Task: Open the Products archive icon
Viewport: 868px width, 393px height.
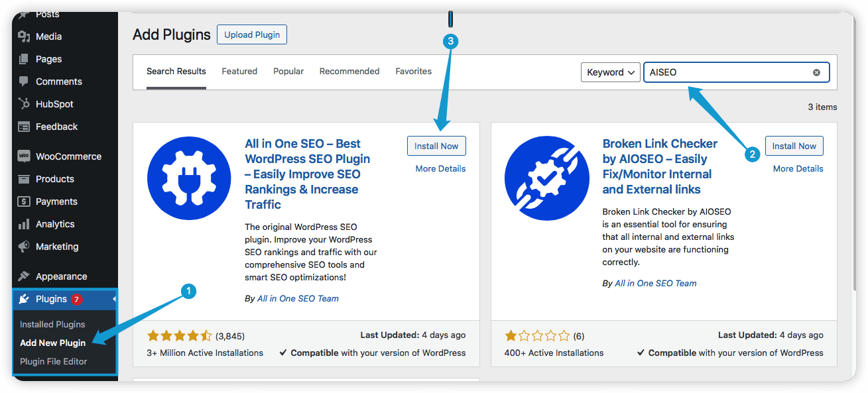Action: point(24,179)
